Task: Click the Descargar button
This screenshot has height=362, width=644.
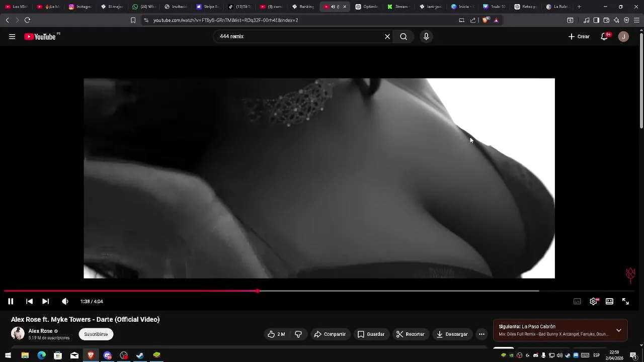Action: [452, 334]
